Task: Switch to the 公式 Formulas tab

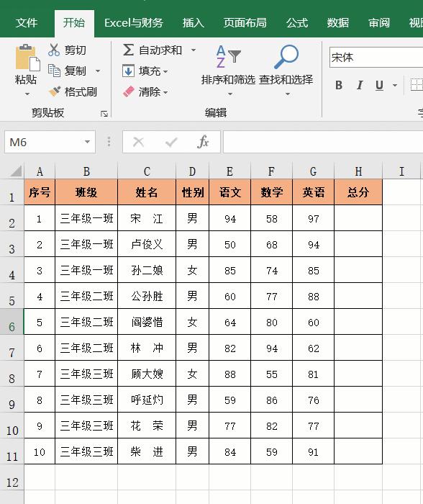Action: pos(297,23)
